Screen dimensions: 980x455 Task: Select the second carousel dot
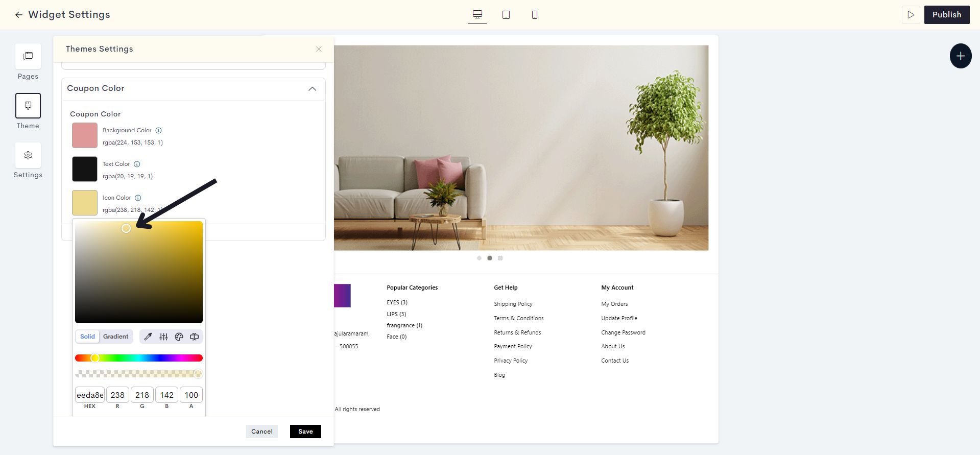click(490, 258)
